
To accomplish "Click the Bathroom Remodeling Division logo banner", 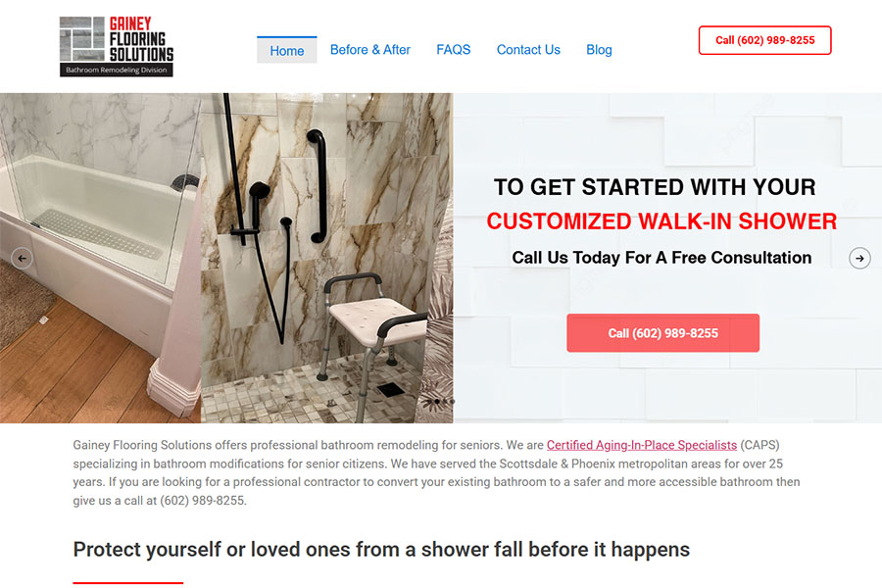I will click(117, 70).
